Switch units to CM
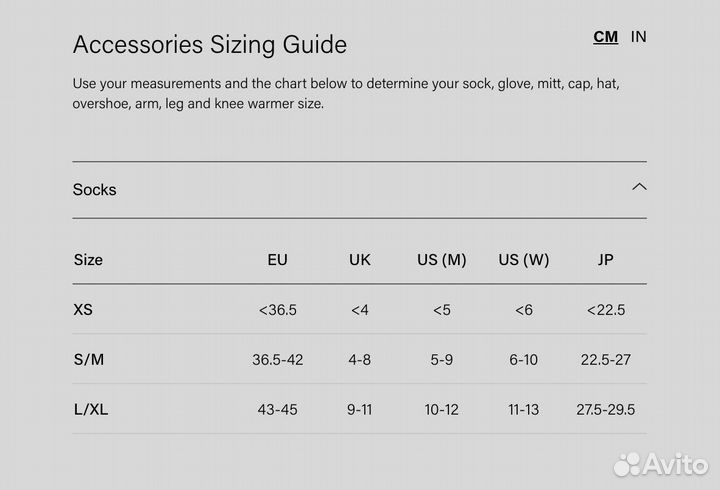720x490 pixels. pyautogui.click(x=605, y=37)
